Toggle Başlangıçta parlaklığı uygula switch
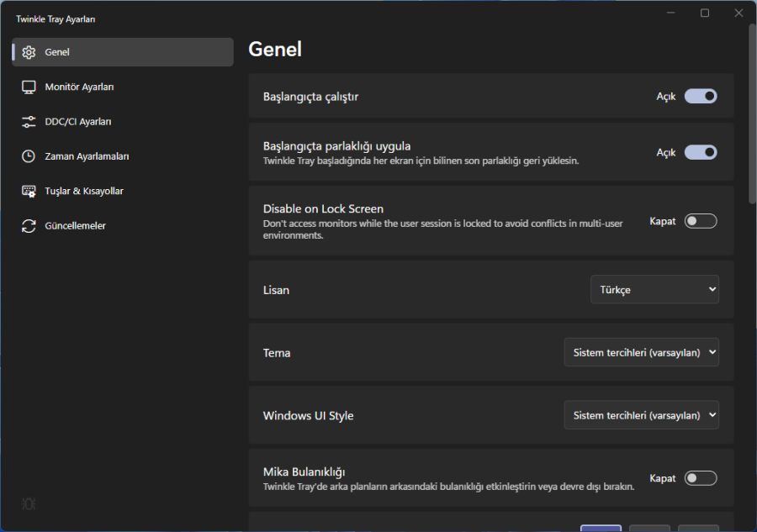This screenshot has width=757, height=532. [x=701, y=152]
